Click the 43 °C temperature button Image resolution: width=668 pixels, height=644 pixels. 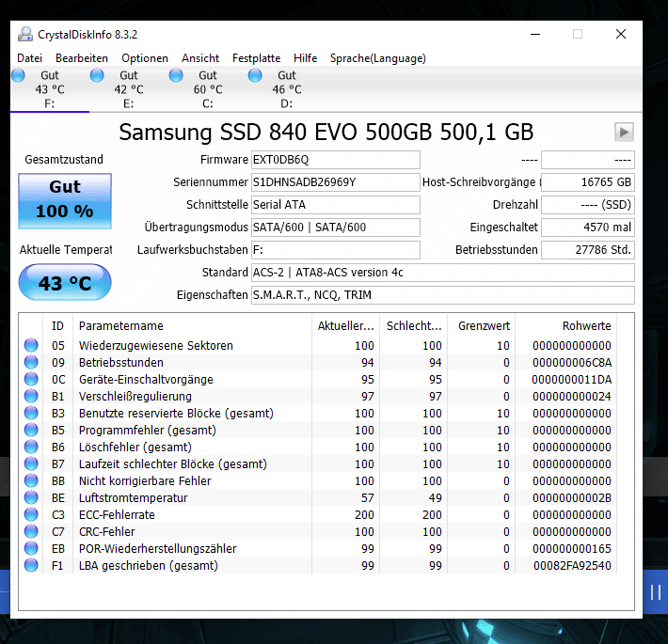(65, 282)
